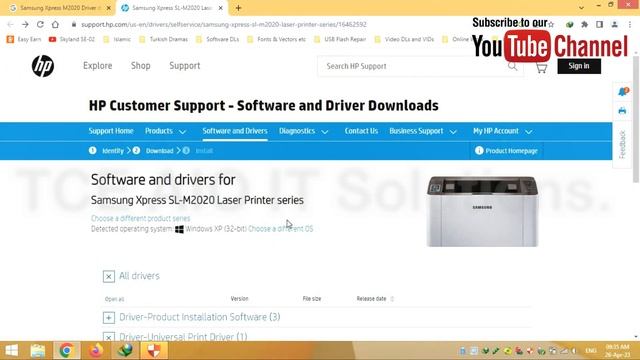Screen dimensions: 640x360
Task: Click the Sign in button
Action: tap(579, 66)
